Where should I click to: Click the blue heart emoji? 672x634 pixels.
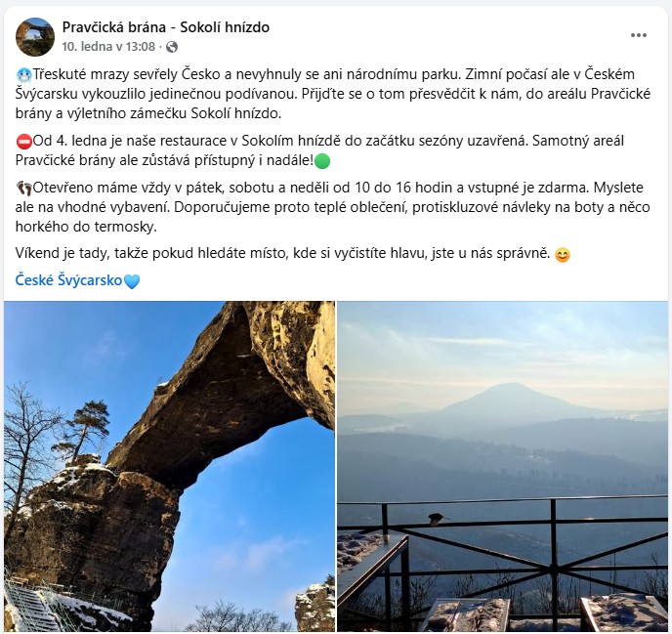132,281
